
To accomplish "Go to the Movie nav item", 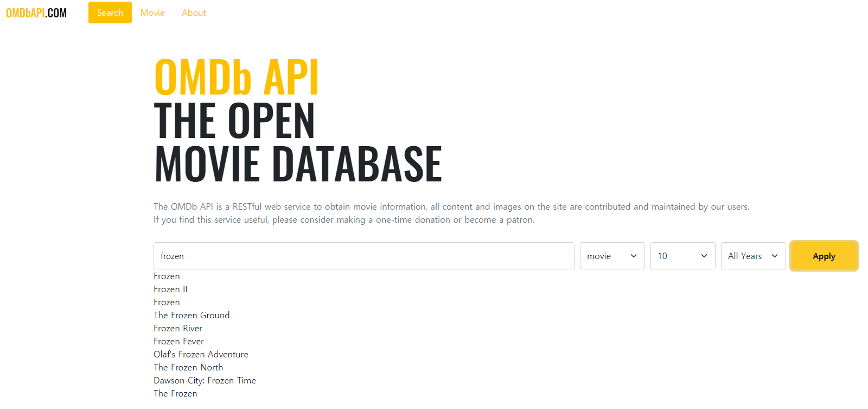I will click(x=152, y=12).
